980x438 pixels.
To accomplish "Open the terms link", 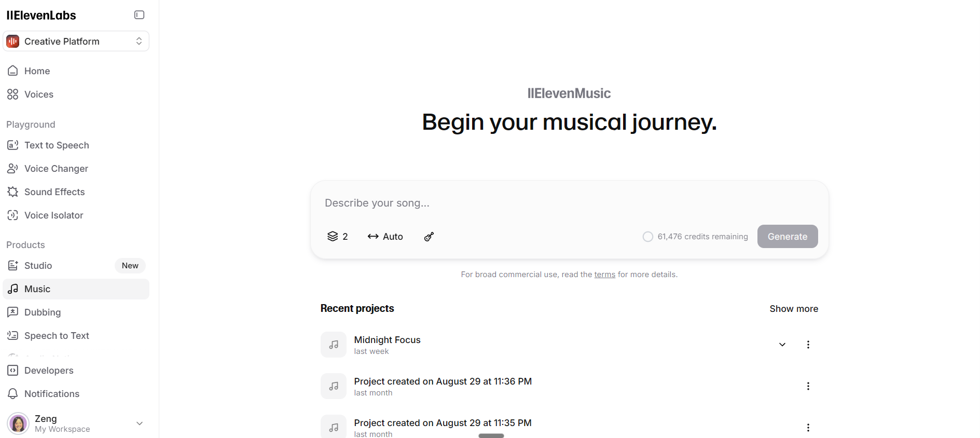I will click(605, 275).
